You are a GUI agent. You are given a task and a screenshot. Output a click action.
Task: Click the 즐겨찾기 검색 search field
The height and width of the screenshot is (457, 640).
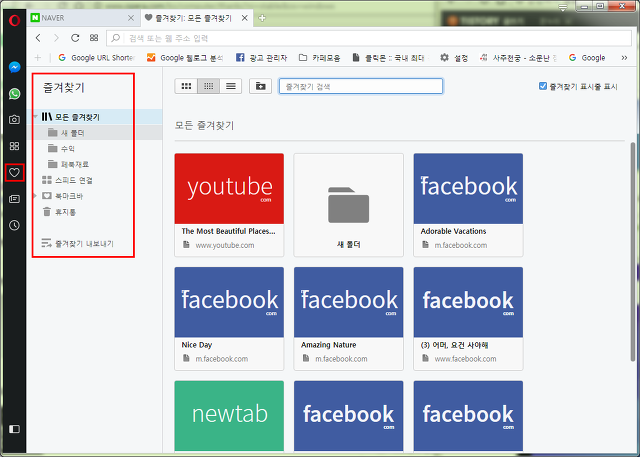click(x=361, y=86)
